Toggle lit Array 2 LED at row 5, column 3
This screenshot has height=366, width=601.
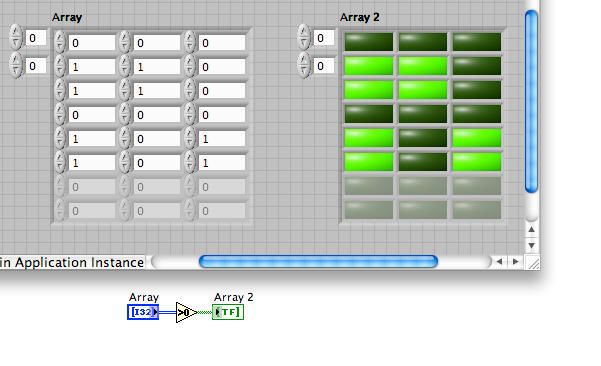click(x=477, y=138)
